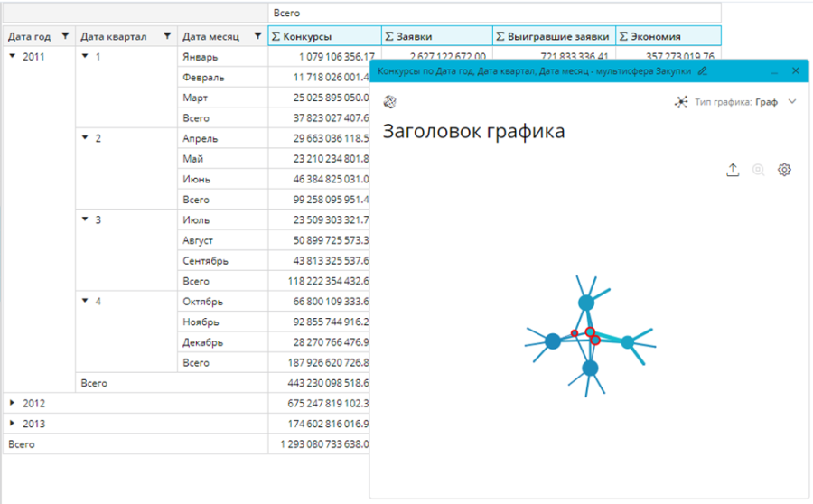Click the central node of the graph

[x=591, y=333]
